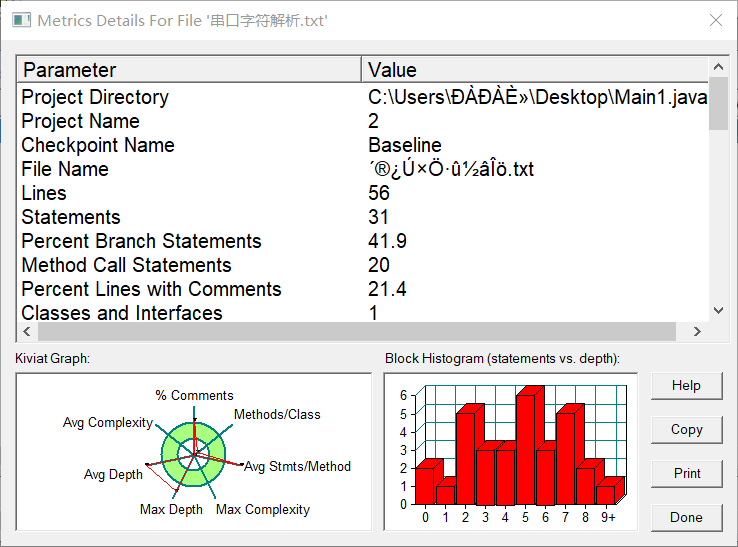
Task: Click the vertical scrollbar down arrow
Action: tap(718, 310)
